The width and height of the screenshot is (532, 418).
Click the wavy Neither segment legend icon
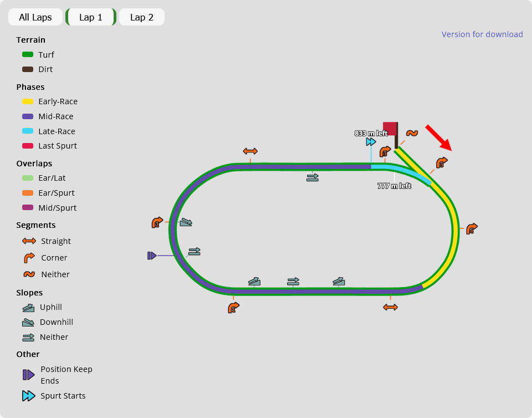click(x=29, y=274)
